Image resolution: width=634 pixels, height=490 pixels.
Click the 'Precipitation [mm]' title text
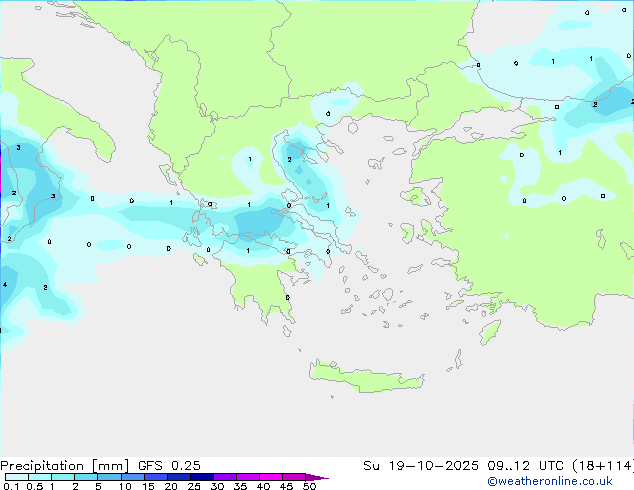64,466
